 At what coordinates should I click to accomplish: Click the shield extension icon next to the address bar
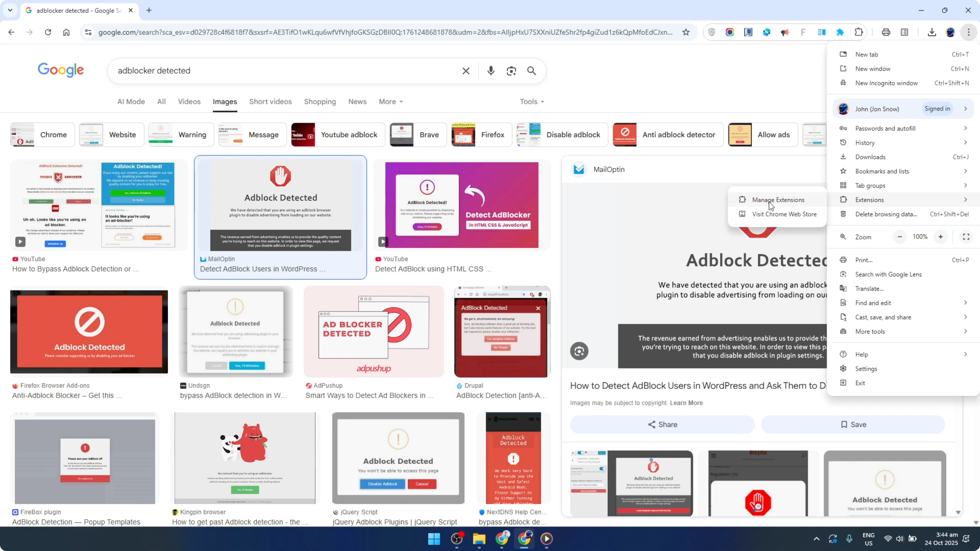click(712, 32)
